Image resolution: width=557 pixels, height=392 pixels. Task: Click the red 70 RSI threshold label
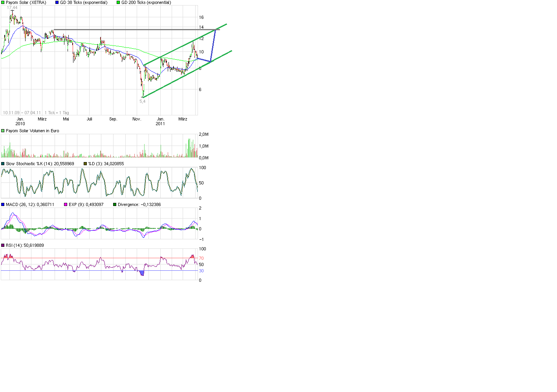click(201, 258)
